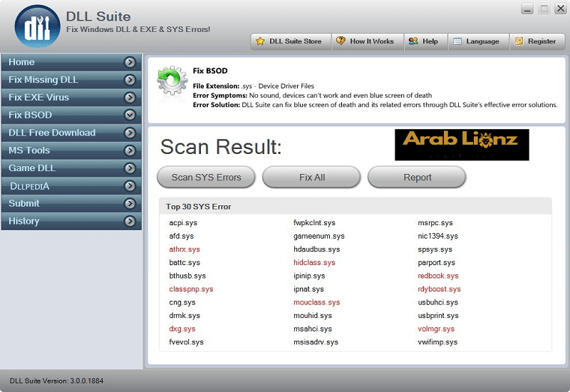Image resolution: width=570 pixels, height=392 pixels.
Task: Select red redbook.sys entry
Action: [x=438, y=276]
